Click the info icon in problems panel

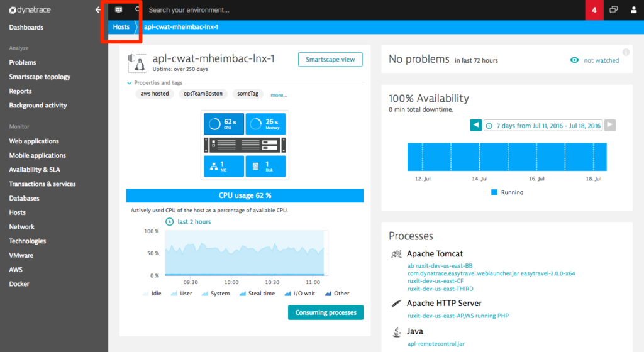coord(626,52)
